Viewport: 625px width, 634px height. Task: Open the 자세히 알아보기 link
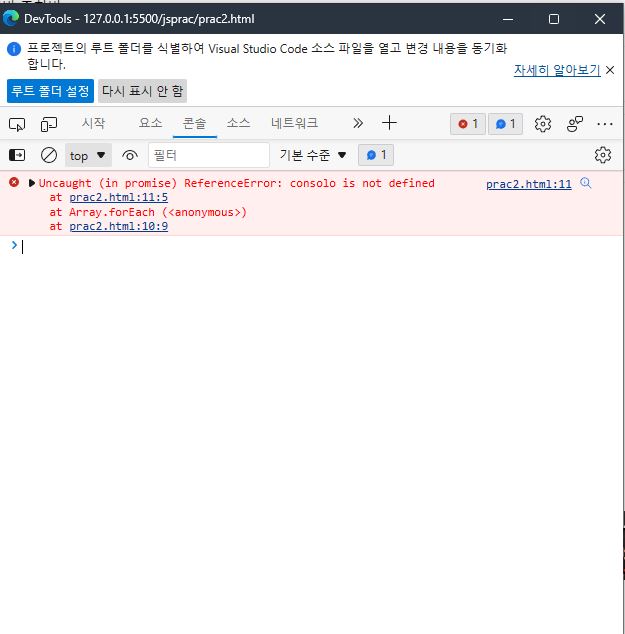pyautogui.click(x=557, y=70)
